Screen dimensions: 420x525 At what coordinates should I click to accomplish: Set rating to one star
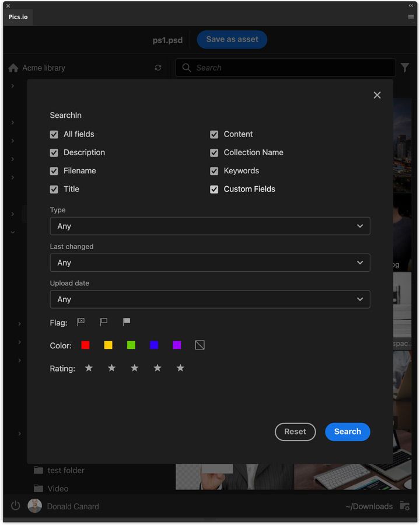click(x=89, y=368)
